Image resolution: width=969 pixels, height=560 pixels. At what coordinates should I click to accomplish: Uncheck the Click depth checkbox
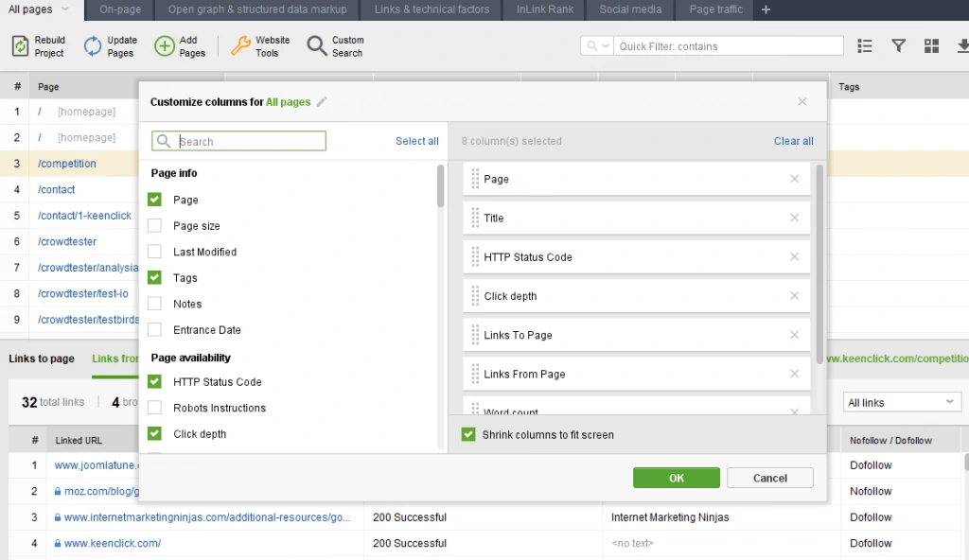154,433
